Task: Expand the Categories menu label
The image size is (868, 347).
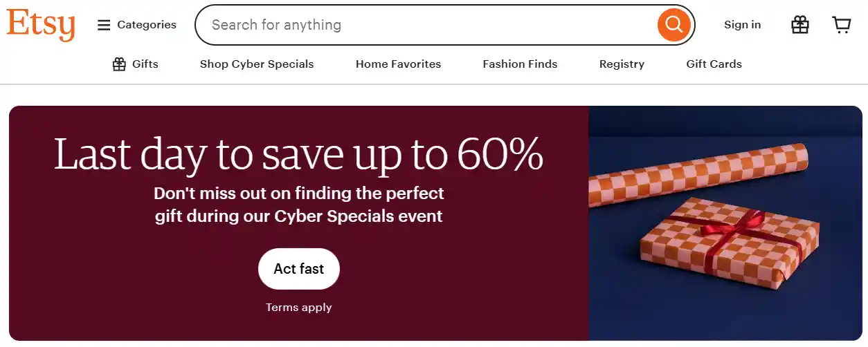Action: coord(147,25)
